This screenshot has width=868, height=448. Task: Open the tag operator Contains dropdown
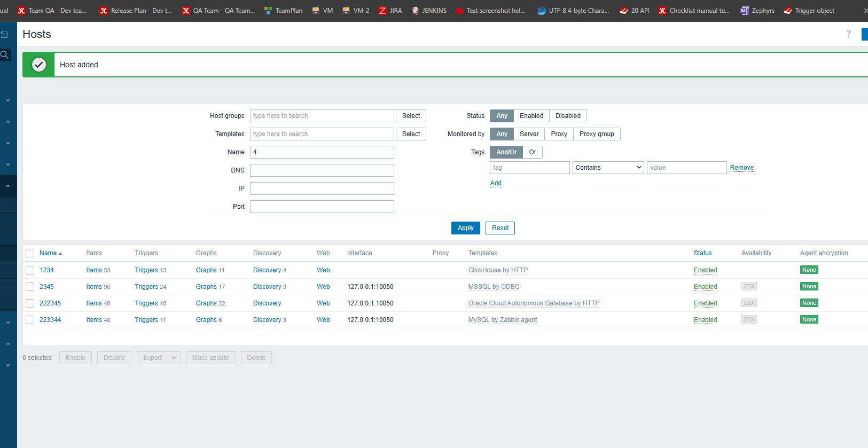point(608,168)
